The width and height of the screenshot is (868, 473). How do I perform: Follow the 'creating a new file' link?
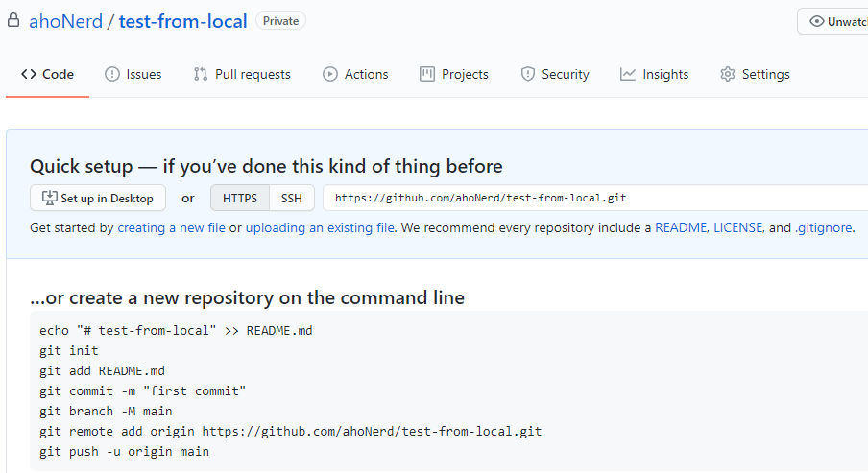point(172,228)
